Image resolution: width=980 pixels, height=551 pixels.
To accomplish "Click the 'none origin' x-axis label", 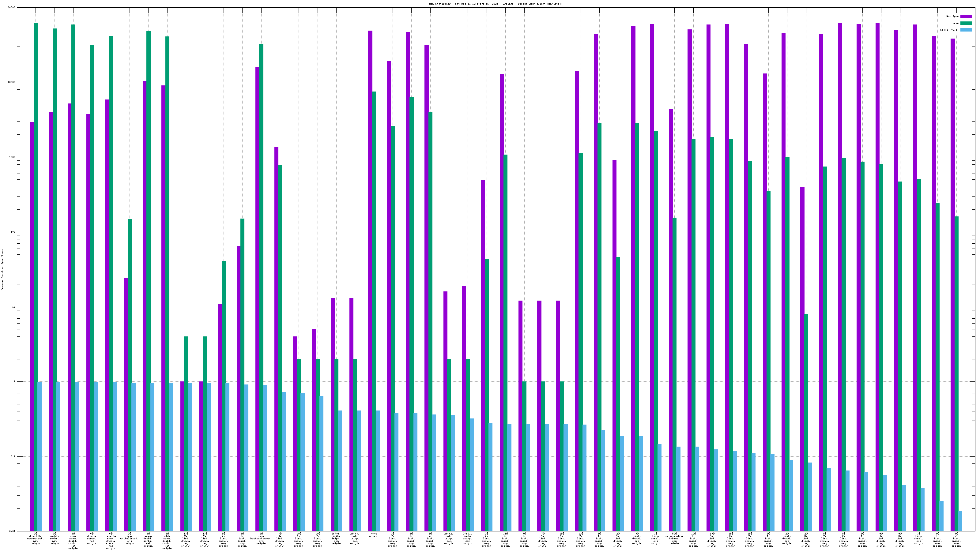I will (374, 535).
